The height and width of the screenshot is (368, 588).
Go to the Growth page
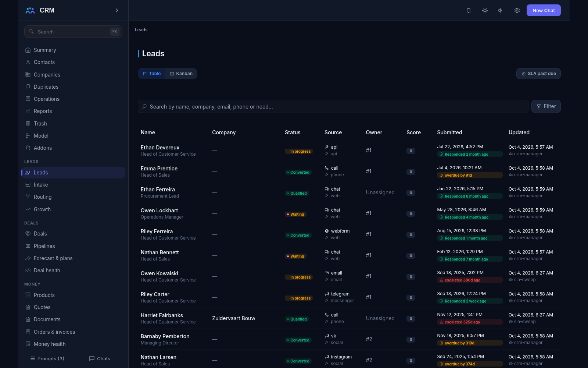pos(73,209)
